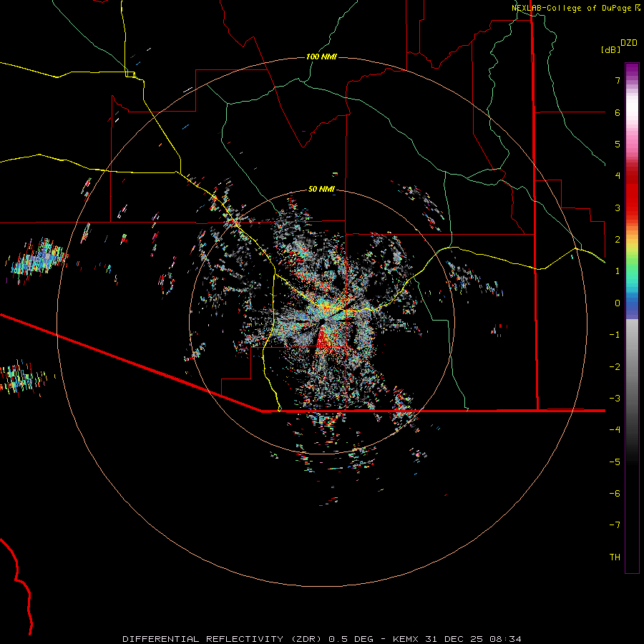This screenshot has width=644, height=644.
Task: Click the 4 value on color scale
Action: (x=618, y=176)
